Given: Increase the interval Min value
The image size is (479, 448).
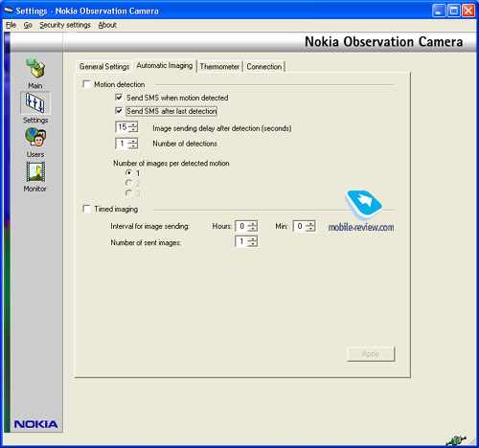Looking at the screenshot, I should 310,223.
